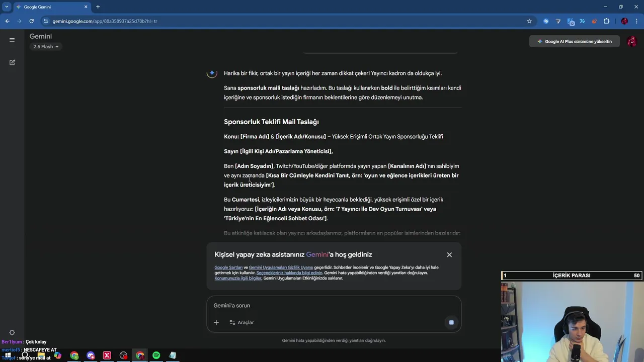Image resolution: width=644 pixels, height=362 pixels.
Task: Reload the Gemini page
Action: pos(31,21)
